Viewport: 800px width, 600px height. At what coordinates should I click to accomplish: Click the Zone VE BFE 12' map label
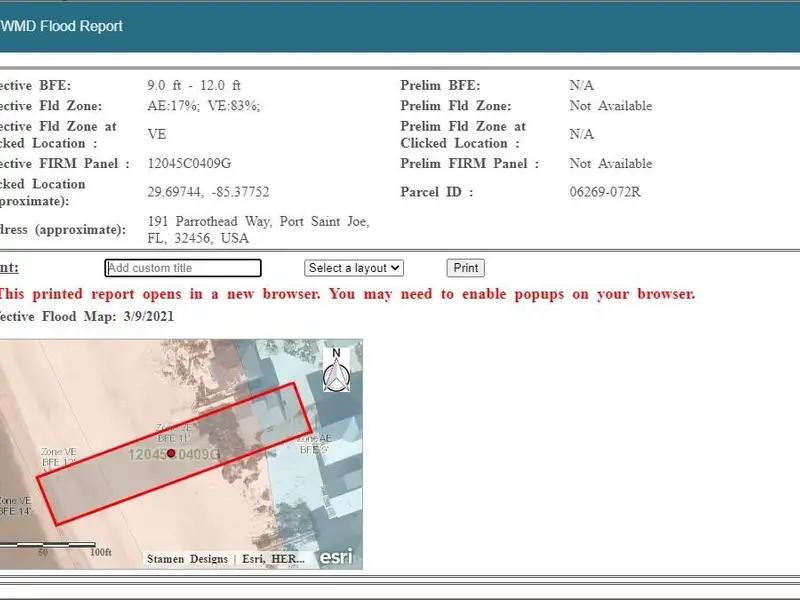[58, 457]
